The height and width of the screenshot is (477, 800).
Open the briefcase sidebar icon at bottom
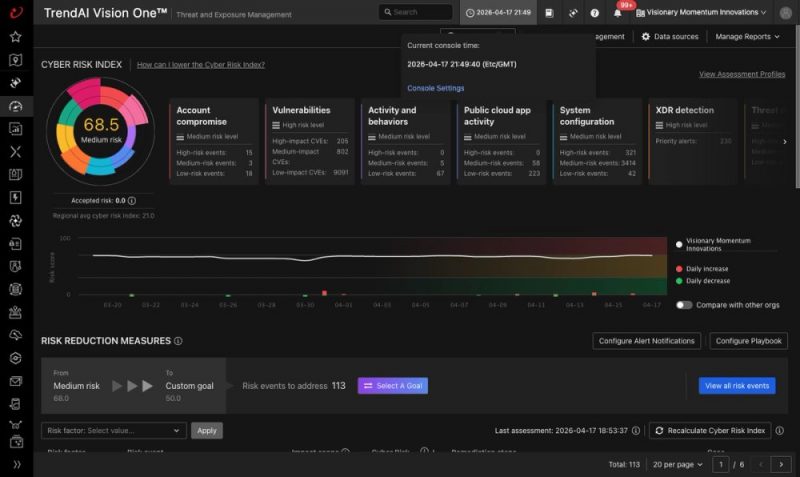coord(16,442)
